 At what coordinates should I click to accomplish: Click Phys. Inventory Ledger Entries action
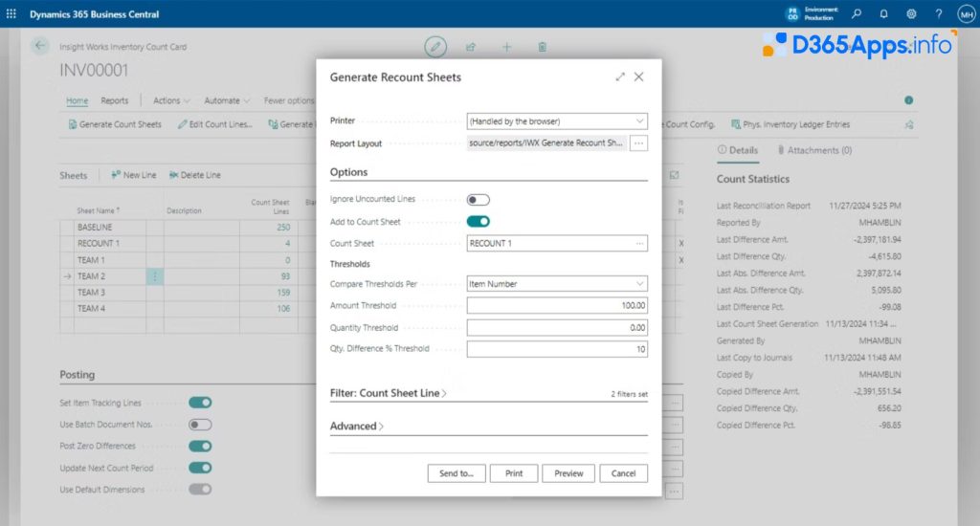coord(791,125)
